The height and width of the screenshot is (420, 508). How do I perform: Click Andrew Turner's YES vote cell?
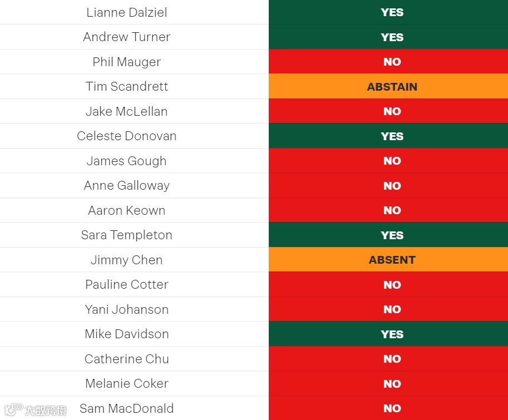click(x=388, y=37)
